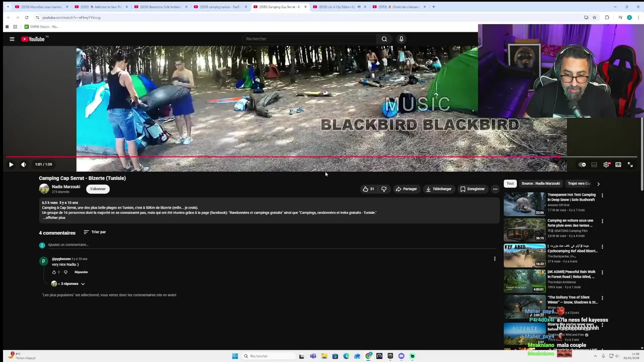Expand description with ...afficher plus
This screenshot has width=644, height=362.
[54, 218]
